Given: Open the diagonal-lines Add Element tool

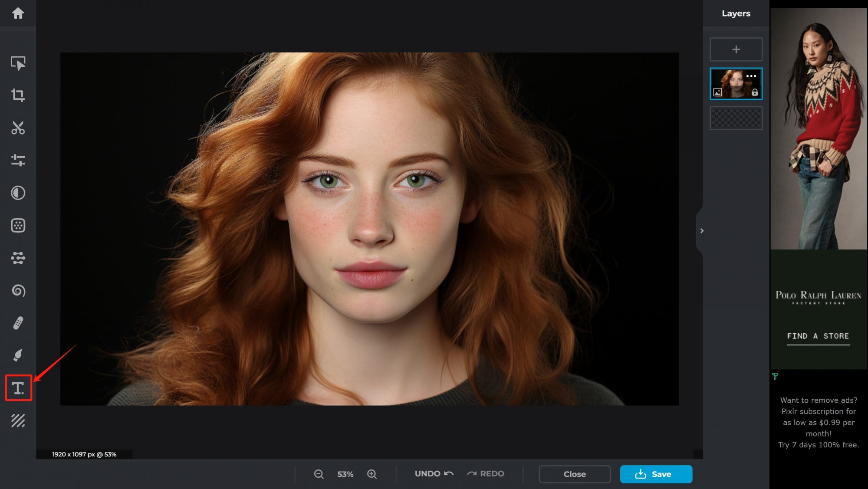Looking at the screenshot, I should pyautogui.click(x=18, y=420).
